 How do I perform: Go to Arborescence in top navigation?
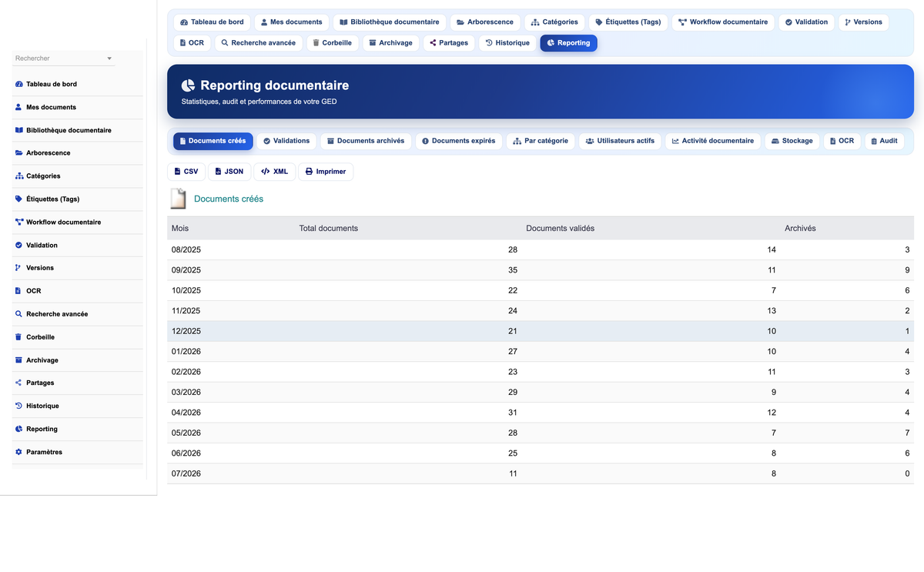click(x=485, y=22)
